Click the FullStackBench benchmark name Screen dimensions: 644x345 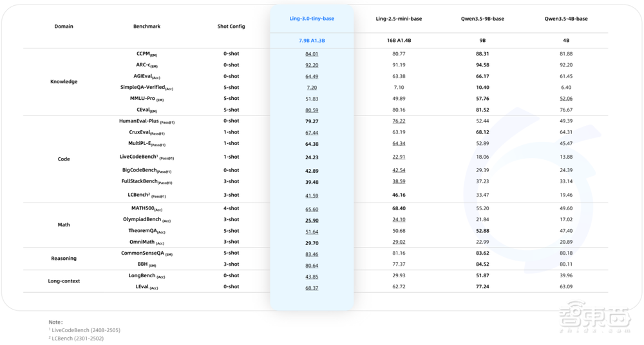(x=147, y=181)
